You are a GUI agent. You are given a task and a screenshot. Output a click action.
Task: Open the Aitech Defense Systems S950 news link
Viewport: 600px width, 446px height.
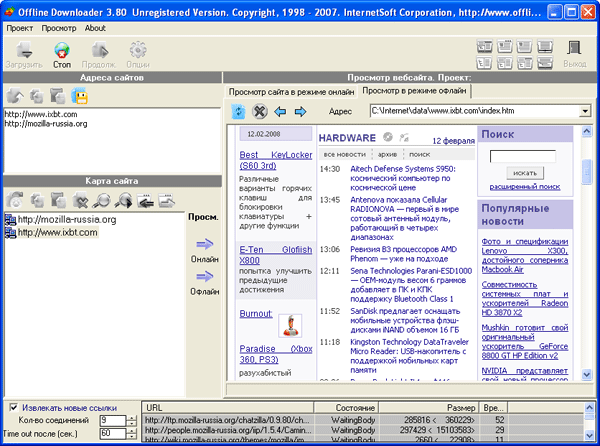click(x=403, y=178)
